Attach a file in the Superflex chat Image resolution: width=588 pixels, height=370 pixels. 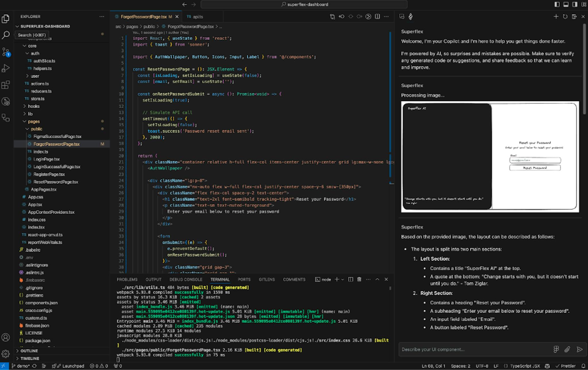point(566,350)
